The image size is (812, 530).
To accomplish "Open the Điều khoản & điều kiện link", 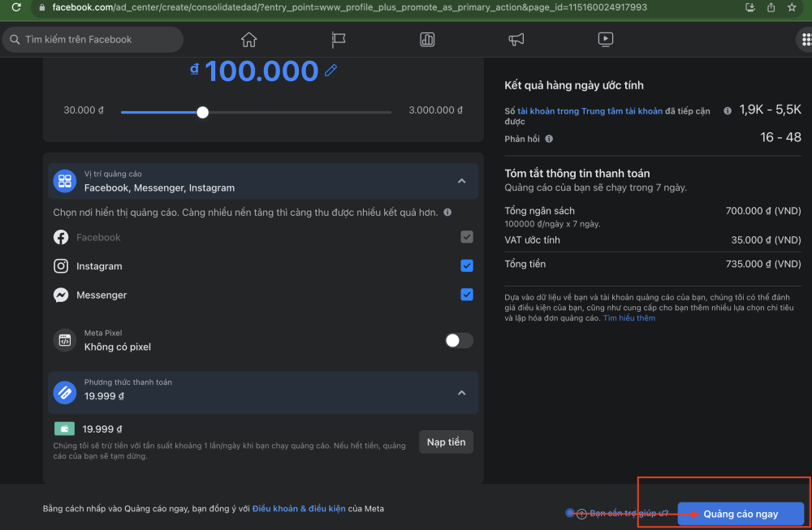I will click(x=299, y=508).
